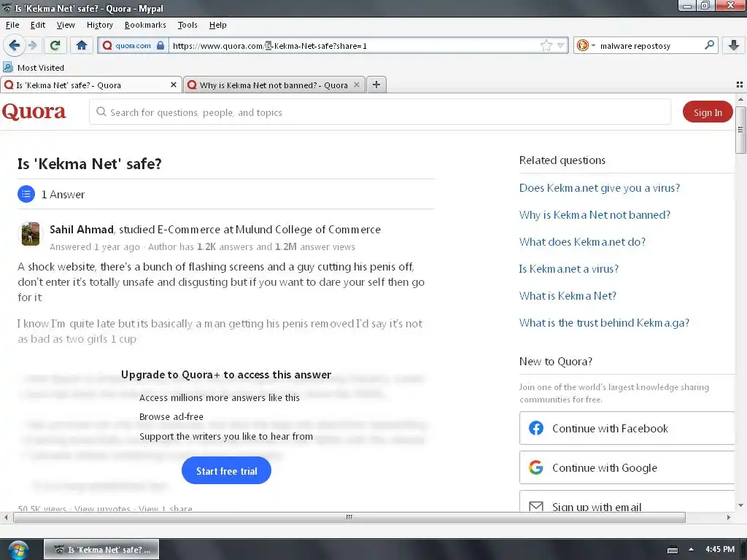Open 'Is Kekma.net a virus?' link

coord(569,269)
